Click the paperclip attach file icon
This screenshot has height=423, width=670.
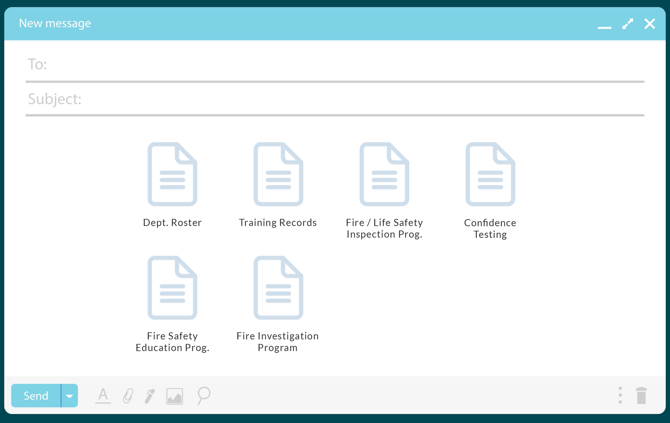pyautogui.click(x=128, y=396)
